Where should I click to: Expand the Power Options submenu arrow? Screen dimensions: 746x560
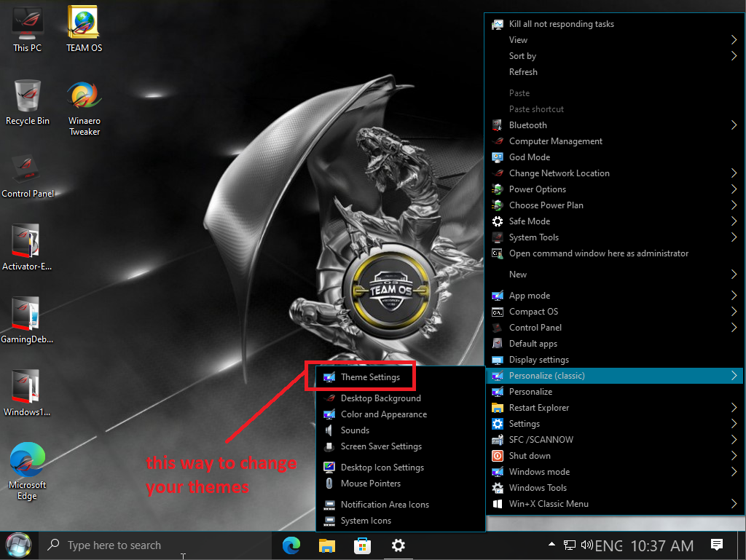pyautogui.click(x=734, y=189)
